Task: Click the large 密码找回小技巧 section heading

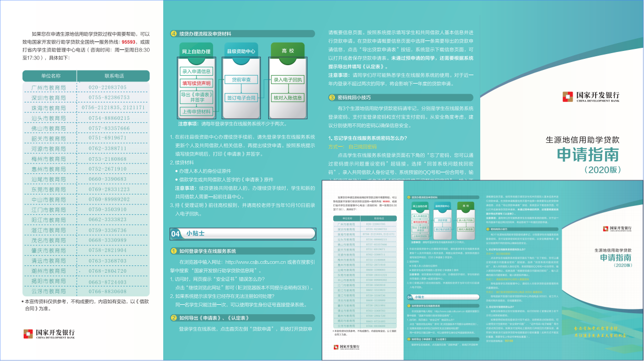Action: [354, 97]
